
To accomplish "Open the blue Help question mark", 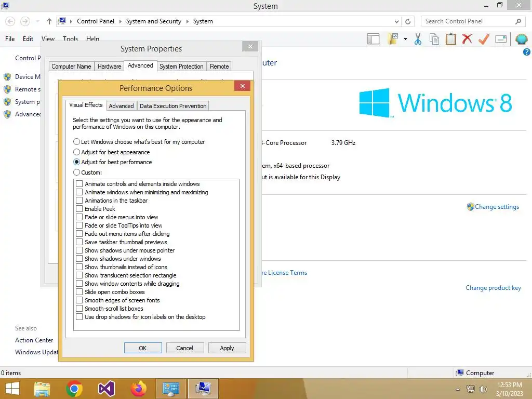I will [527, 52].
